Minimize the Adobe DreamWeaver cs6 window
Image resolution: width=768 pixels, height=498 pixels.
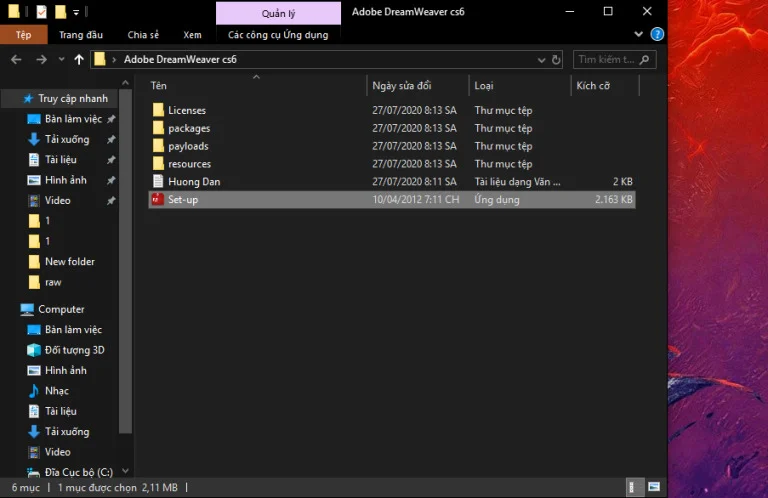[x=570, y=11]
